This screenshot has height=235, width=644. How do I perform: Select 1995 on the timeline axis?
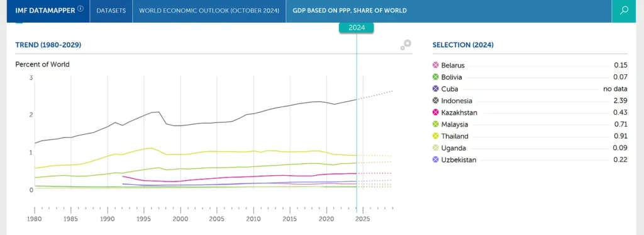pyautogui.click(x=144, y=219)
